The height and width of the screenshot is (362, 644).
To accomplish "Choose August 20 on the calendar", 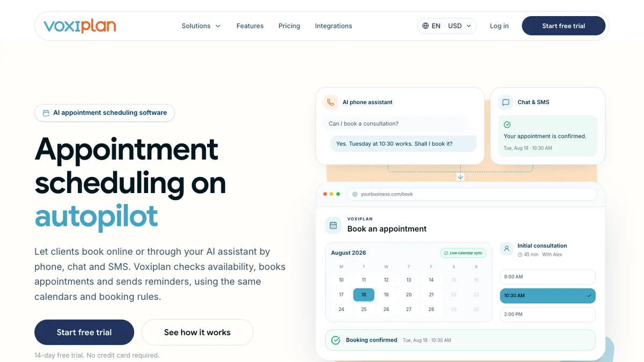I will click(x=409, y=294).
